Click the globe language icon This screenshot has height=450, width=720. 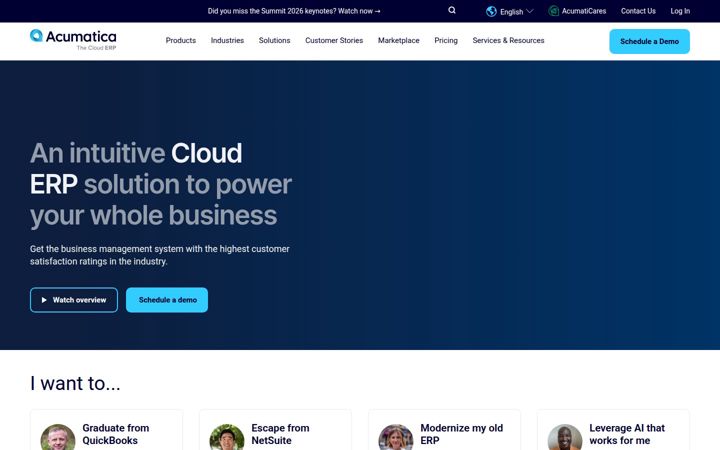[x=491, y=11]
